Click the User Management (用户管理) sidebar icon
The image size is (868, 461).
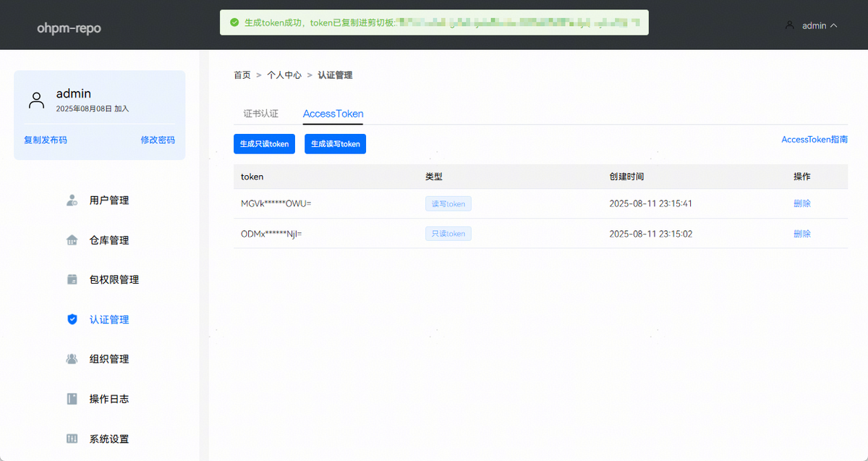(72, 200)
